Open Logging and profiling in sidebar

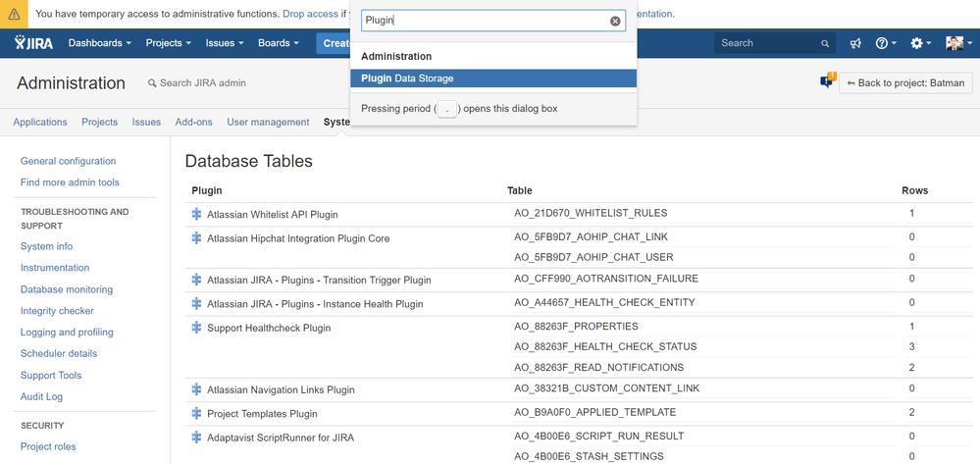point(67,332)
